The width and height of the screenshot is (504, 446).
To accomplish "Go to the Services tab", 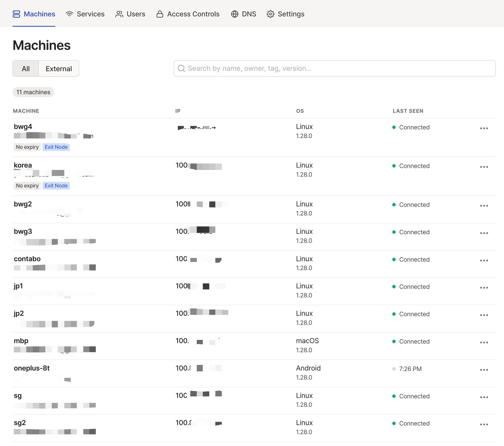I will pos(90,14).
